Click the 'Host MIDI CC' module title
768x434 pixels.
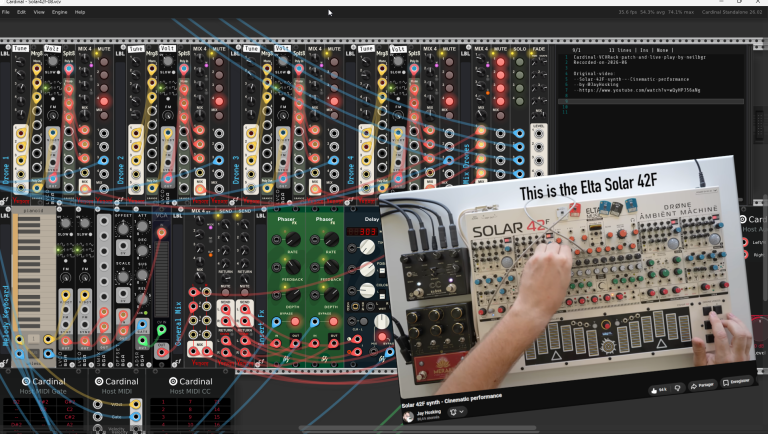coord(190,391)
